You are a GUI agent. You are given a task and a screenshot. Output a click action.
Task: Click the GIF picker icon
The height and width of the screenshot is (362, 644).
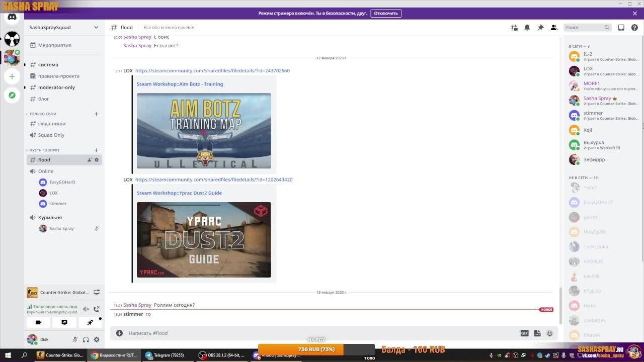[524, 333]
